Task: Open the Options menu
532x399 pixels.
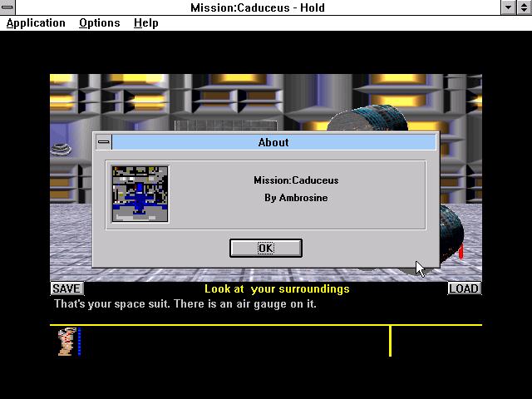Action: 100,23
